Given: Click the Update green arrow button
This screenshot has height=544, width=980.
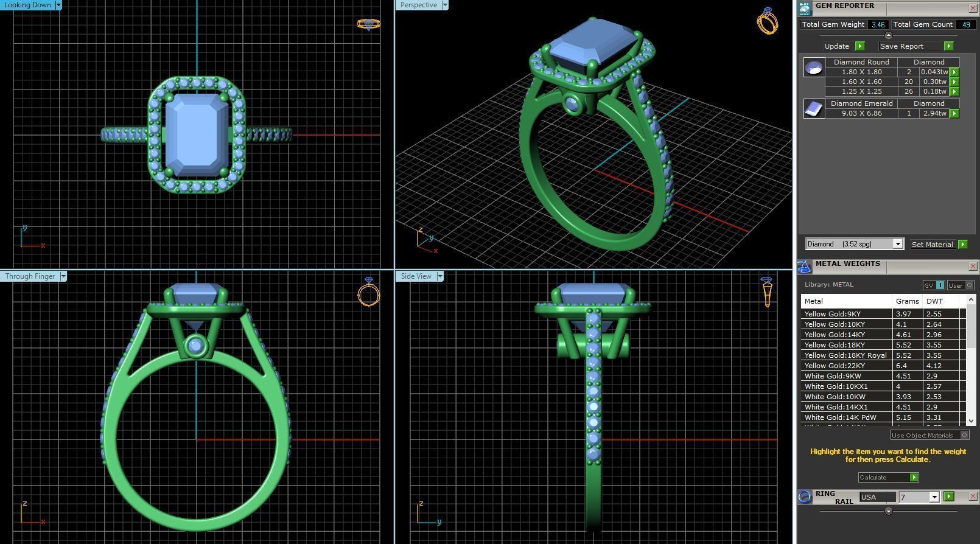Looking at the screenshot, I should click(x=859, y=46).
